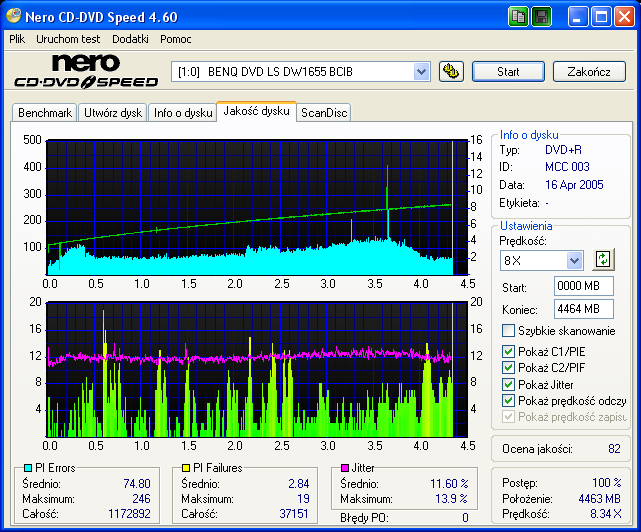Click the Zakończ button

tap(589, 72)
